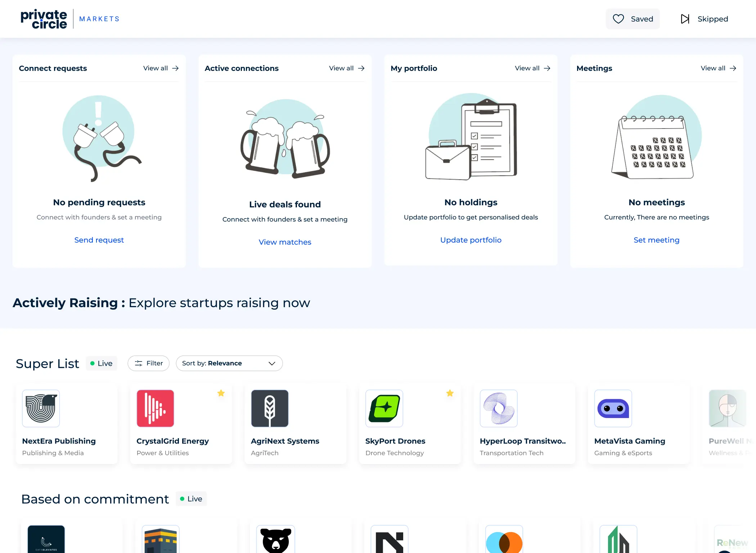Open the PrivateCircle Markets logo home link
Viewport: 756px width, 553px height.
pyautogui.click(x=70, y=19)
